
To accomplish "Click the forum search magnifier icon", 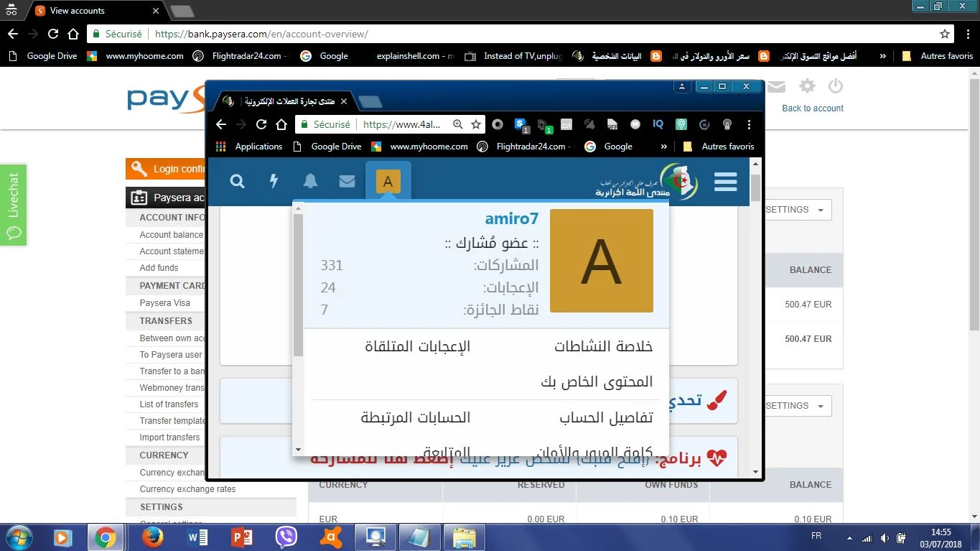I will pos(237,182).
